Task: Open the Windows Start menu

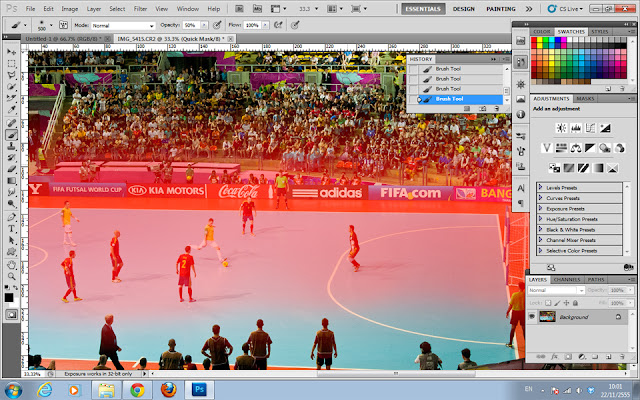Action: (13, 390)
